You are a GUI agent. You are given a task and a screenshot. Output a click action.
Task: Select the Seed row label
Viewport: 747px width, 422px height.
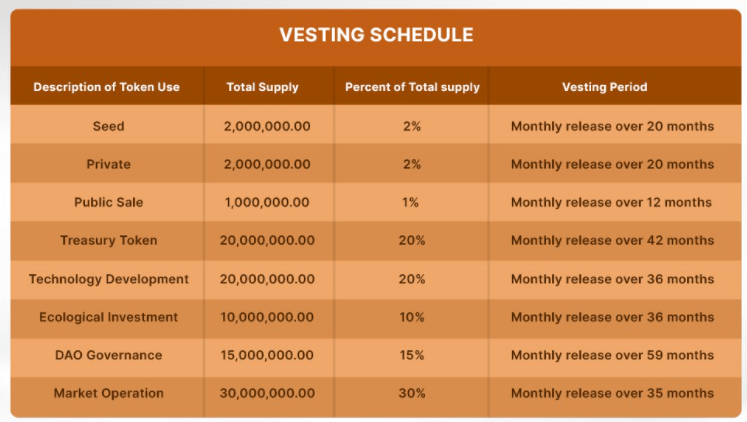(x=108, y=126)
